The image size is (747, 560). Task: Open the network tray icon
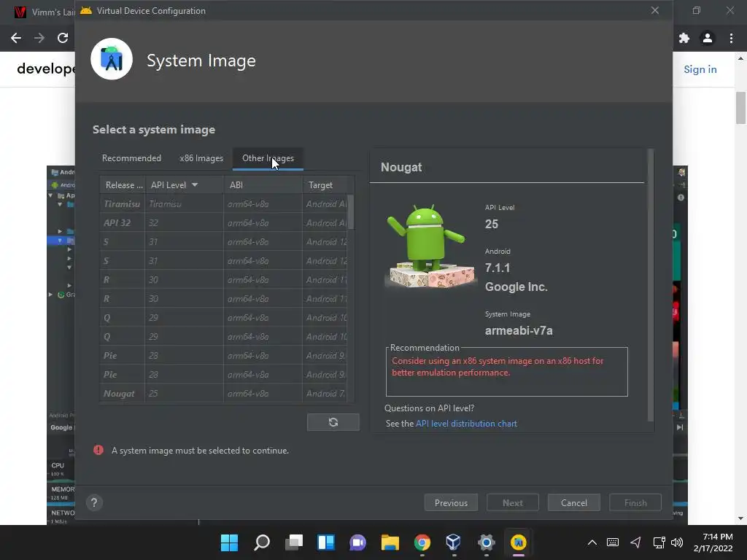click(659, 542)
